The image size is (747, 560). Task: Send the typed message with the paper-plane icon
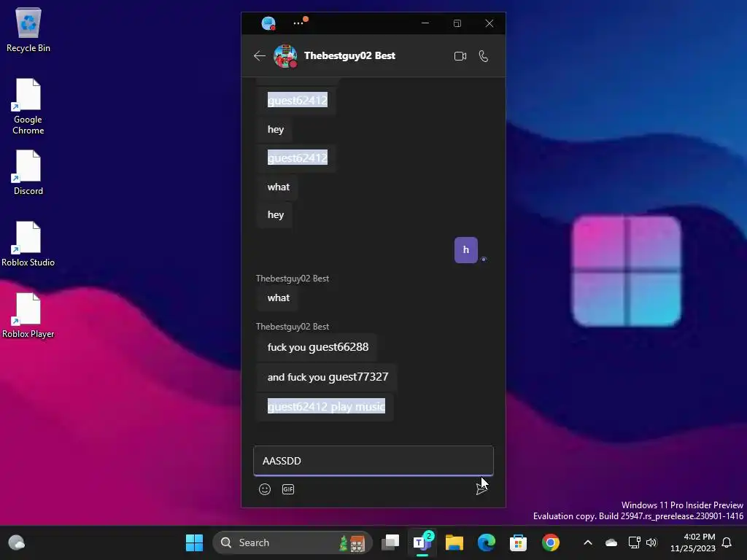pyautogui.click(x=481, y=489)
